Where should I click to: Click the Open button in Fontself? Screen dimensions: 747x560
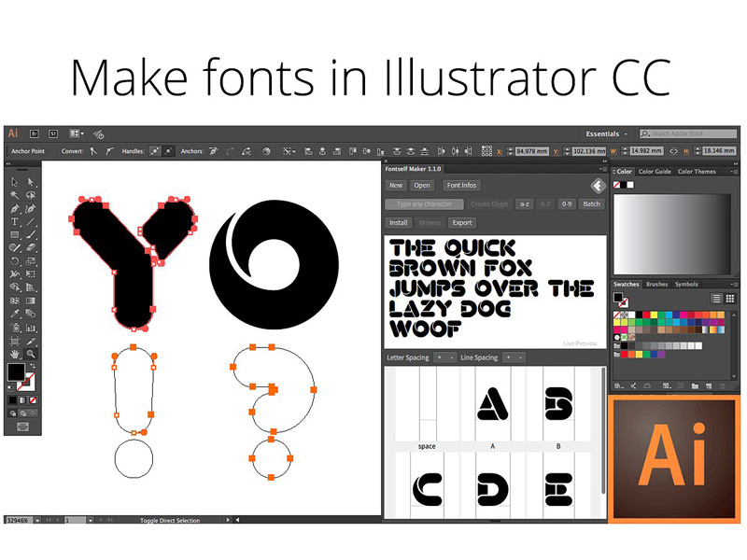[422, 185]
